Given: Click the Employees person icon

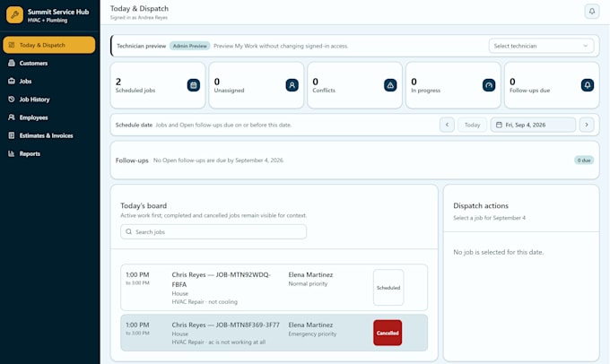Looking at the screenshot, I should pos(12,117).
